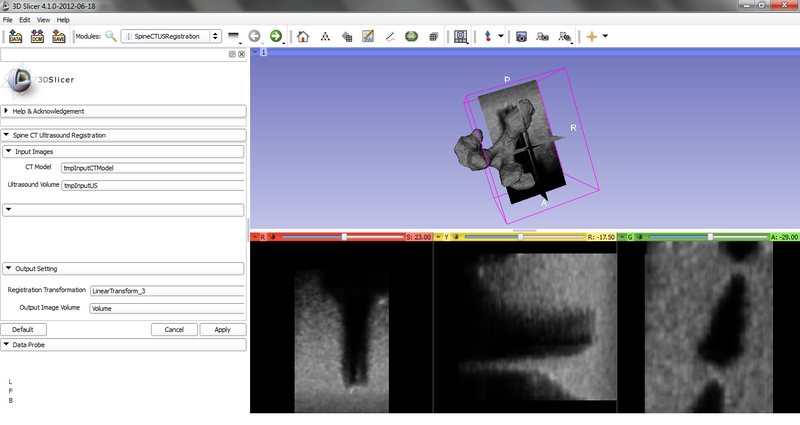Toggle the yellow slice view pin
Viewport: 800px width, 425px height.
pos(437,237)
